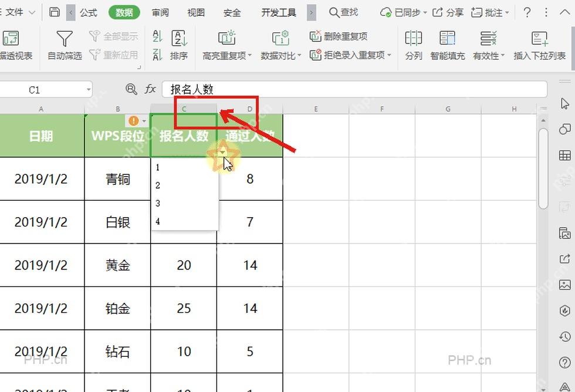Image resolution: width=575 pixels, height=392 pixels.
Task: Open the 文件 file menu dropdown
Action: [x=20, y=12]
